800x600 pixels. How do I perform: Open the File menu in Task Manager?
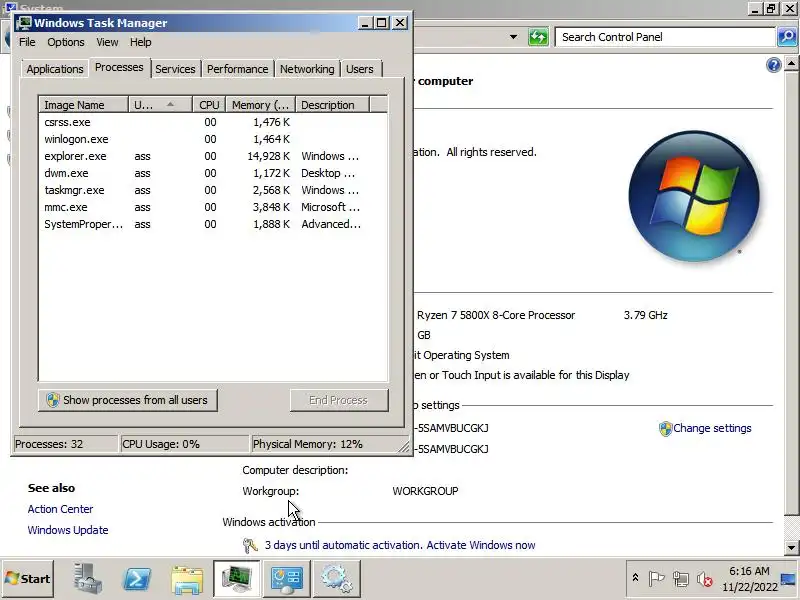click(27, 42)
